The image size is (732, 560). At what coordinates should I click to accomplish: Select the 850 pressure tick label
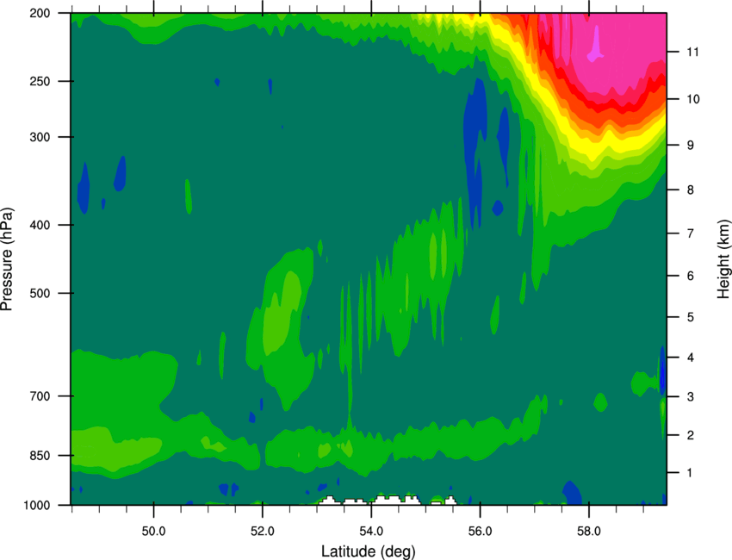40,456
